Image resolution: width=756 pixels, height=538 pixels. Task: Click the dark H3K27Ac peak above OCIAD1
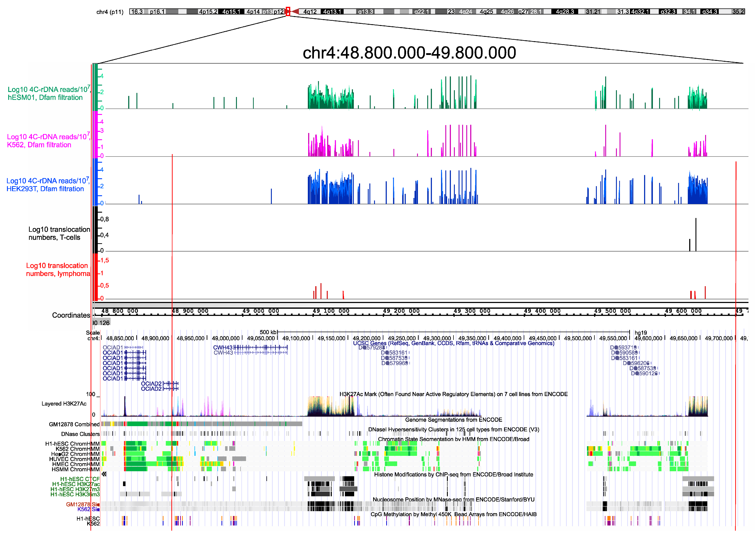[x=125, y=406]
